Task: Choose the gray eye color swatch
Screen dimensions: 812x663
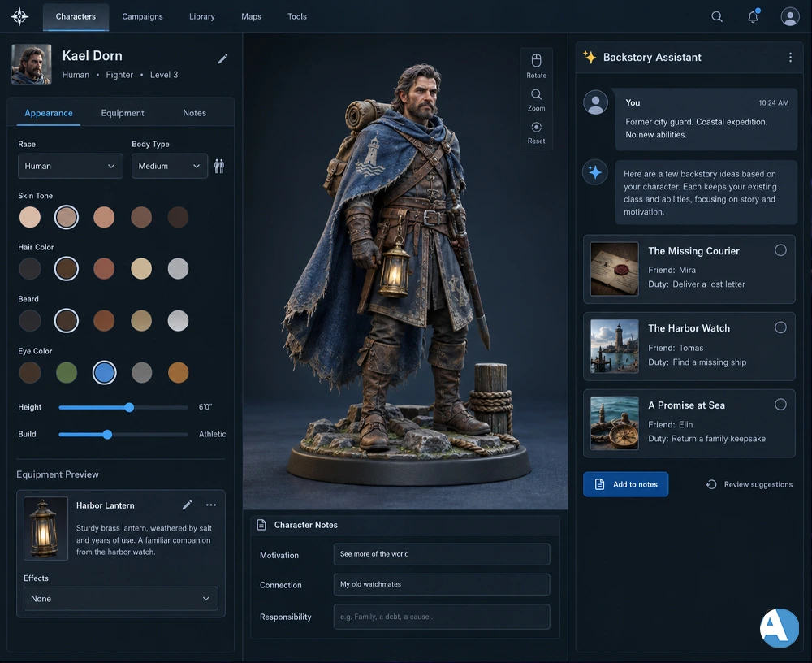Action: (x=141, y=372)
